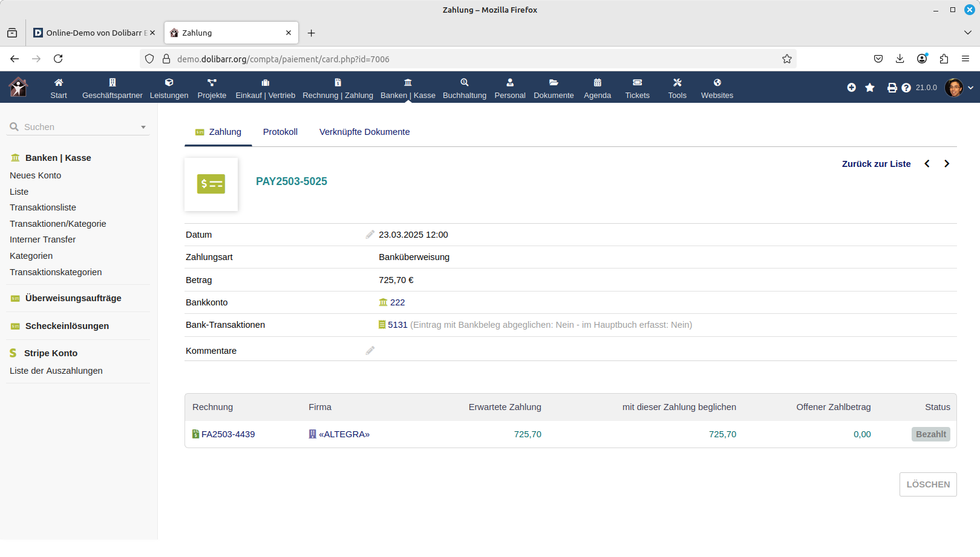Image resolution: width=980 pixels, height=557 pixels.
Task: Click the quick-add plus icon in header
Action: coord(851,88)
